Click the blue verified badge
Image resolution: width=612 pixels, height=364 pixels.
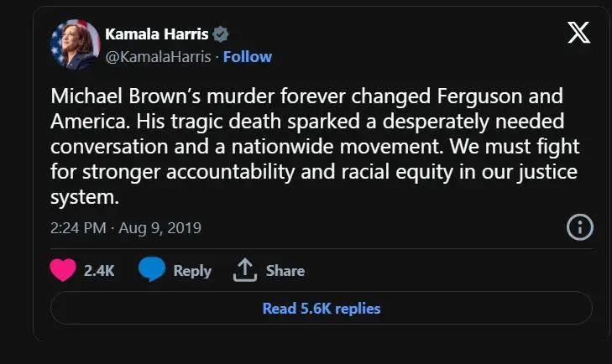[222, 34]
